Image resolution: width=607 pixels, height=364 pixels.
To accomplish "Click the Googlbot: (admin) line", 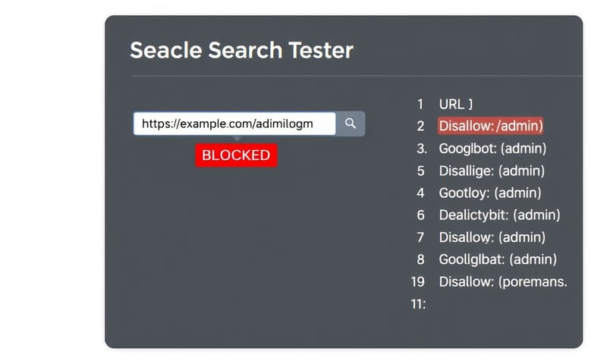I will click(x=492, y=149).
